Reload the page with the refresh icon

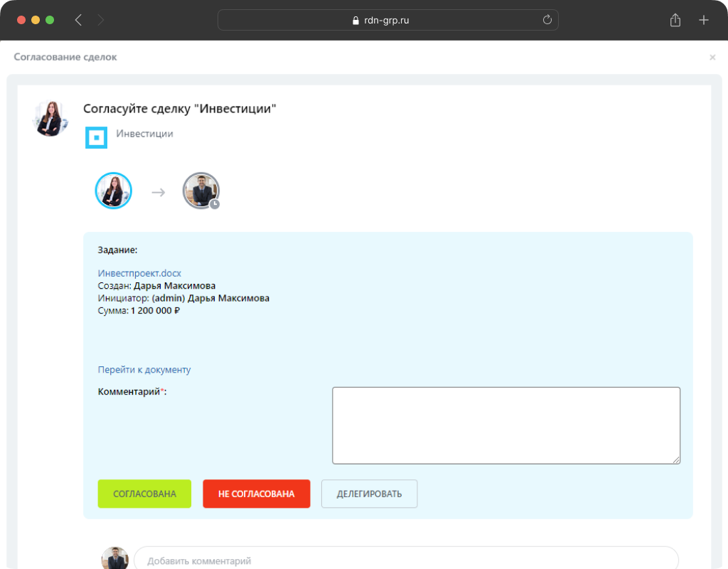click(547, 20)
